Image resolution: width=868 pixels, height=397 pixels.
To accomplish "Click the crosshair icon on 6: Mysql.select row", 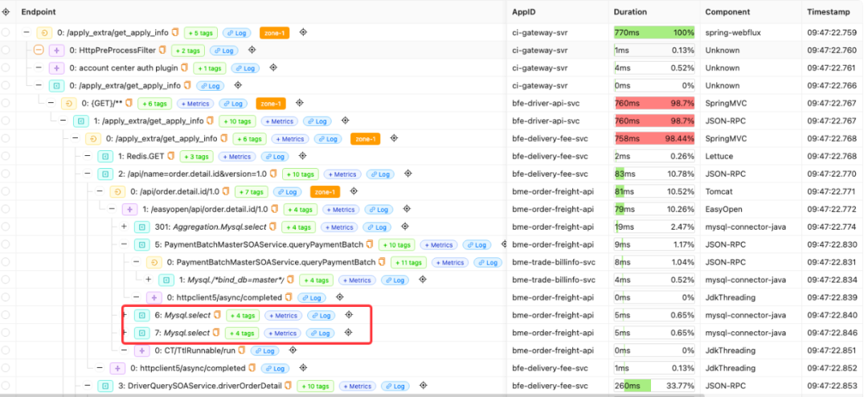I will [349, 315].
